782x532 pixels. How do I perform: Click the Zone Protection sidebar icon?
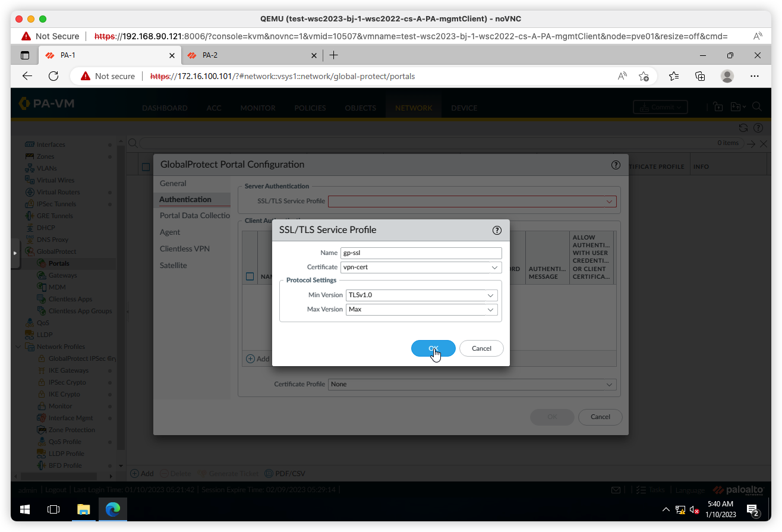click(x=42, y=430)
